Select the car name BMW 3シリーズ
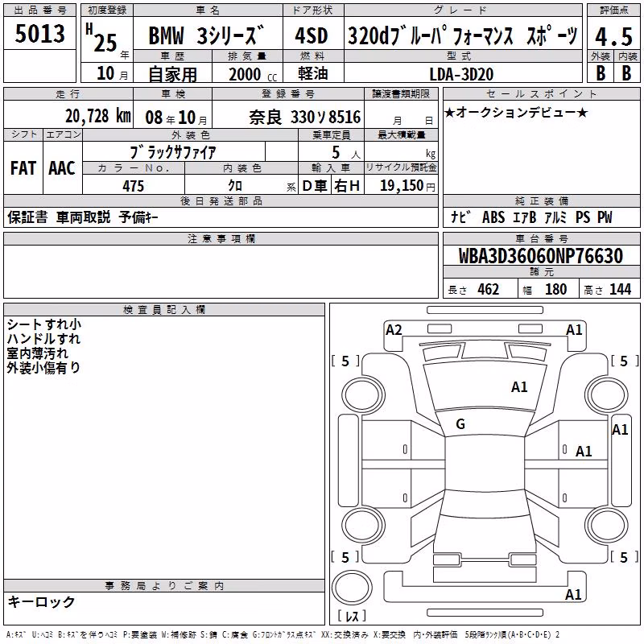Image resolution: width=644 pixels, height=644 pixels. click(206, 35)
